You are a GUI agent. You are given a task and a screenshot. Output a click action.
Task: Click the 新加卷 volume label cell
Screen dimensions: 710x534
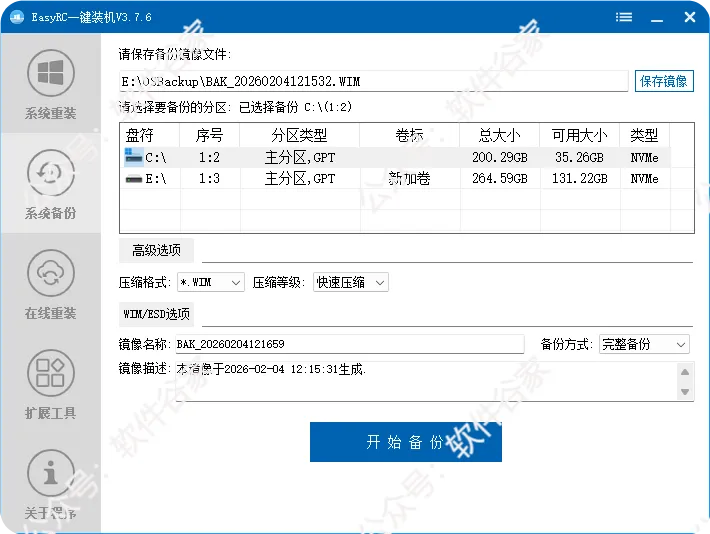tap(409, 178)
